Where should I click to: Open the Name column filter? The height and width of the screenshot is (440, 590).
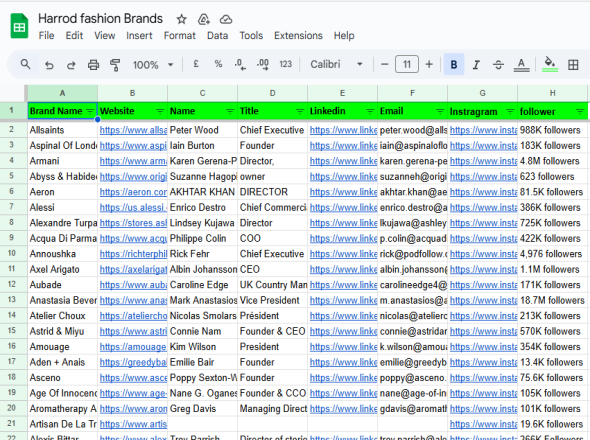[x=230, y=111]
